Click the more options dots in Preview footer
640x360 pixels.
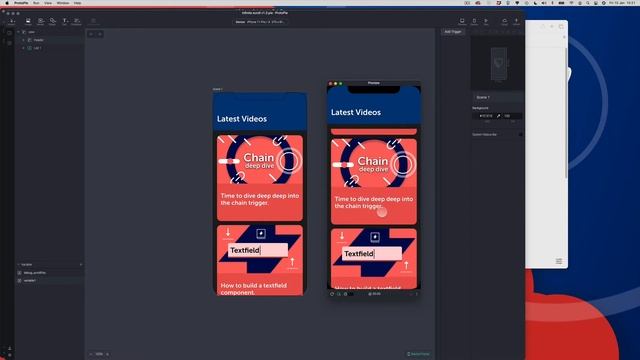point(416,294)
